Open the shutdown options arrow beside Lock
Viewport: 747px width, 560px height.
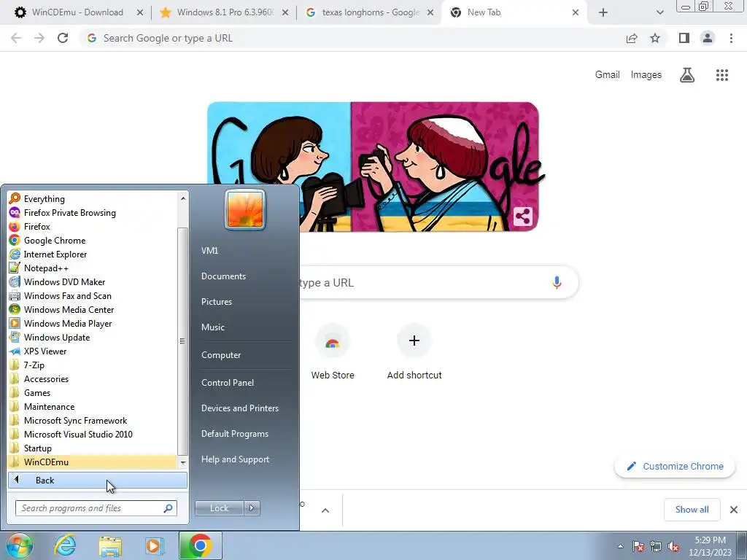[x=252, y=508]
